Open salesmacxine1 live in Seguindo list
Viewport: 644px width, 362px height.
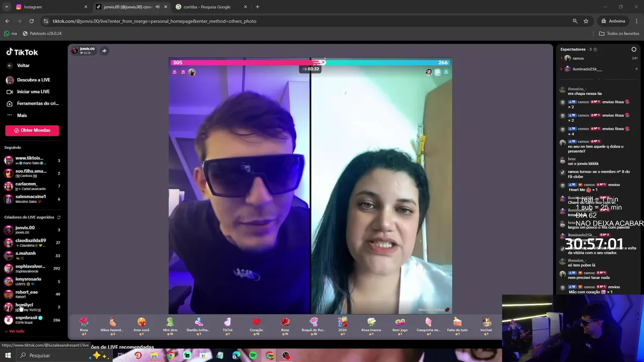[x=32, y=199]
